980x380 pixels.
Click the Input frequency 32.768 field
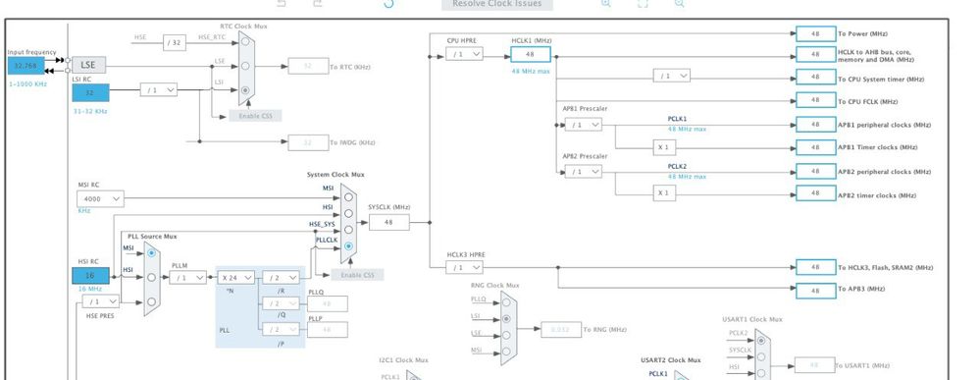pyautogui.click(x=26, y=65)
